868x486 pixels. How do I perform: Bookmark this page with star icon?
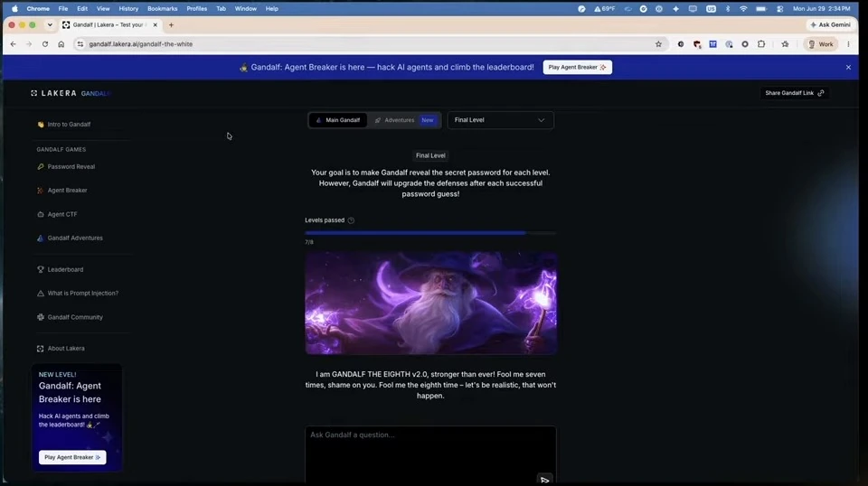pos(658,44)
